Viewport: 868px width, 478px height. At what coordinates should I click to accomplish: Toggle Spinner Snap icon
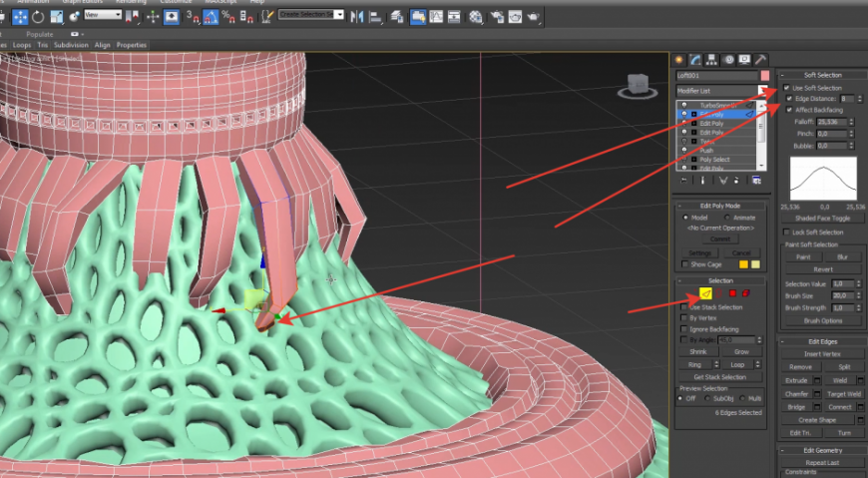tap(246, 17)
